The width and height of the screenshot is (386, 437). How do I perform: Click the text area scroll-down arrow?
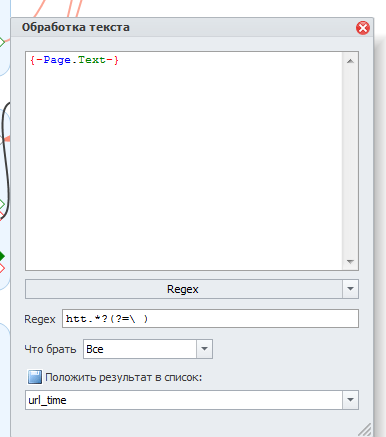[350, 262]
